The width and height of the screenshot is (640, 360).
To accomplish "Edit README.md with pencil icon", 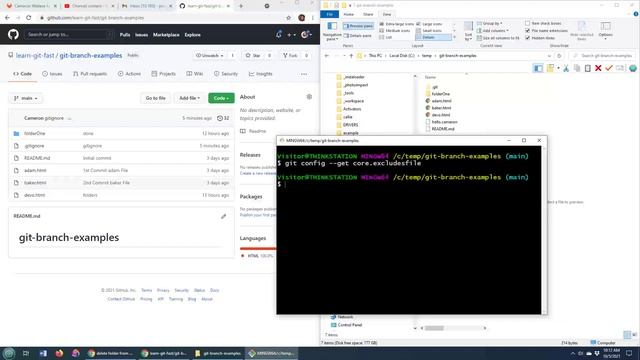I will pos(224,216).
